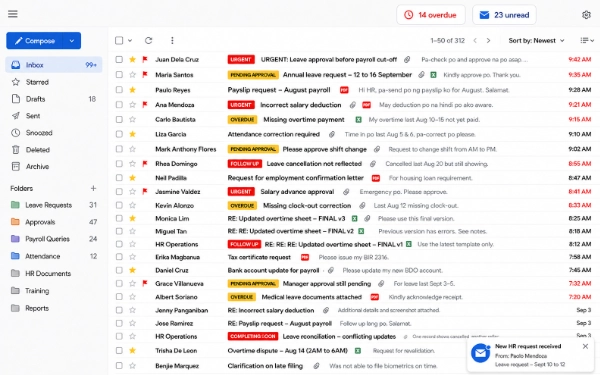600x375 pixels.
Task: Click the 23 unread button
Action: (504, 15)
